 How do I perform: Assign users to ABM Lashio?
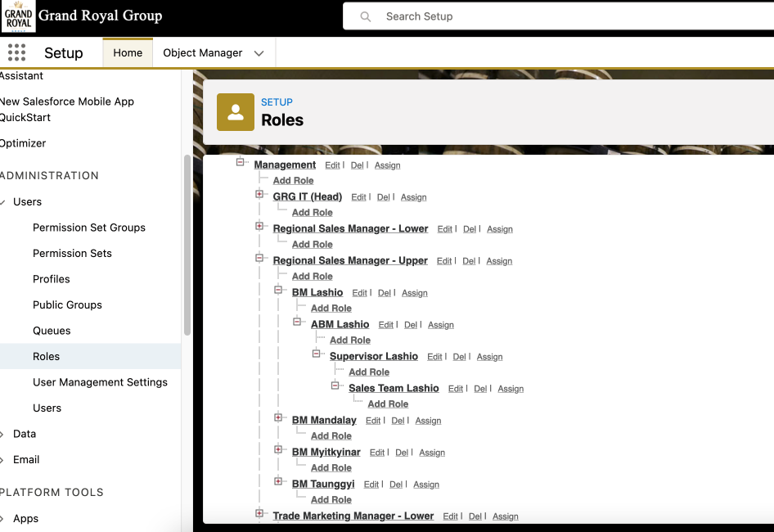[x=441, y=325]
